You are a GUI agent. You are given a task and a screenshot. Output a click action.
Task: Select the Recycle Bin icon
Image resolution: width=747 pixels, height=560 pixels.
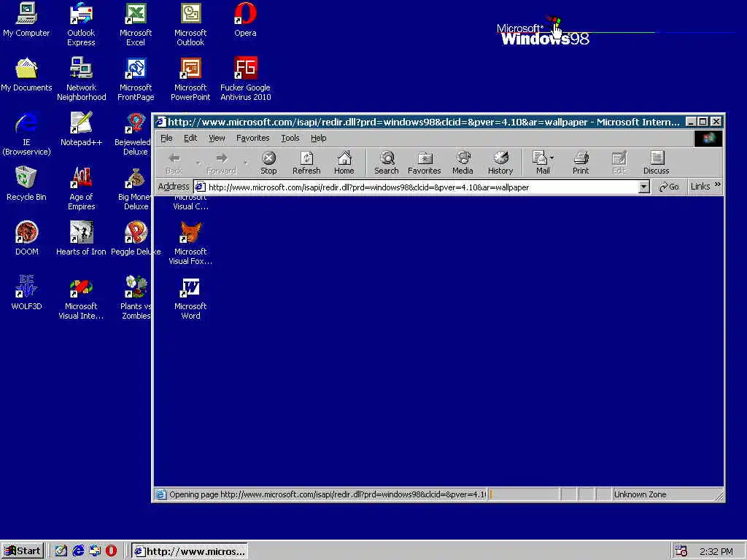pos(26,184)
